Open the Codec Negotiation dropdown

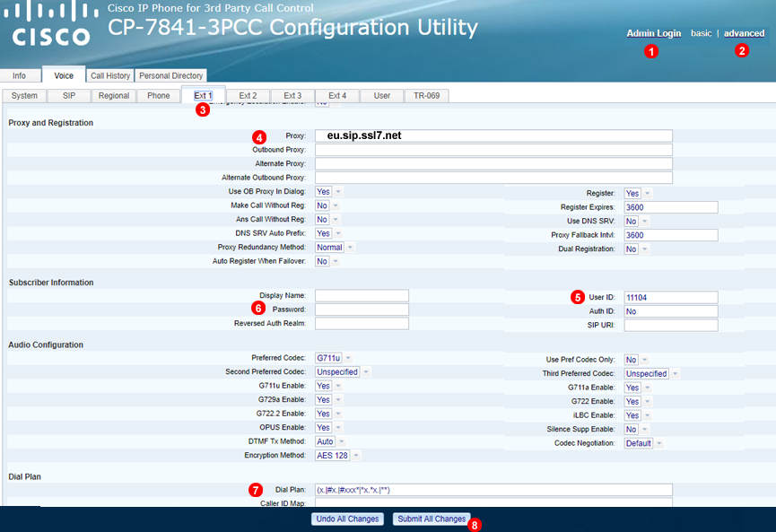coord(643,443)
